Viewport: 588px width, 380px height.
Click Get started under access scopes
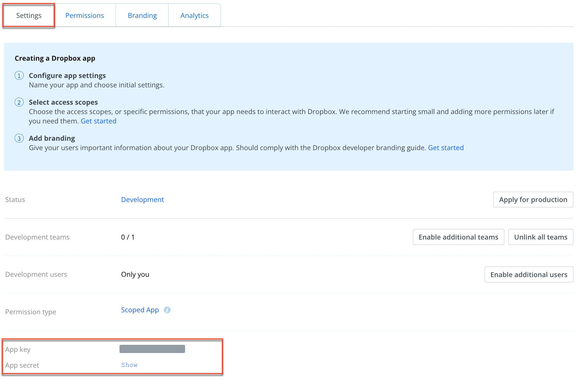point(98,121)
